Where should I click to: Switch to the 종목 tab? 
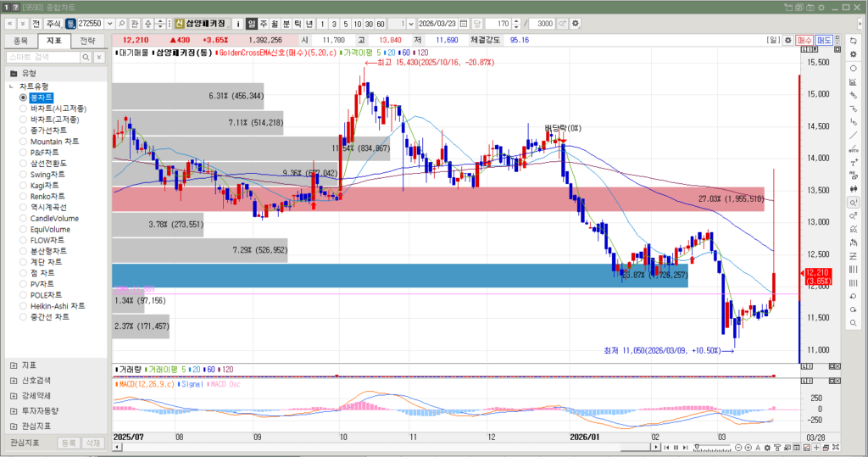(21, 40)
